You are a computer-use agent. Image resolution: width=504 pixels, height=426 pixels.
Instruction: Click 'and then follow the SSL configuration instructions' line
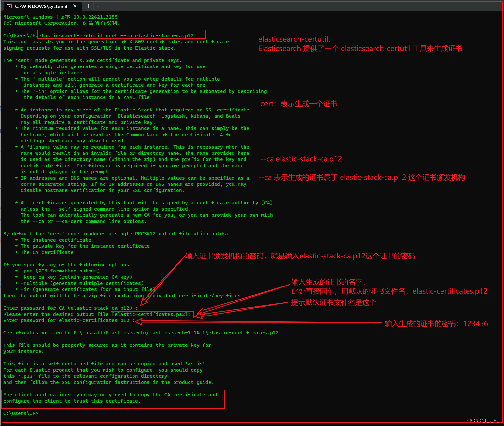(x=109, y=382)
